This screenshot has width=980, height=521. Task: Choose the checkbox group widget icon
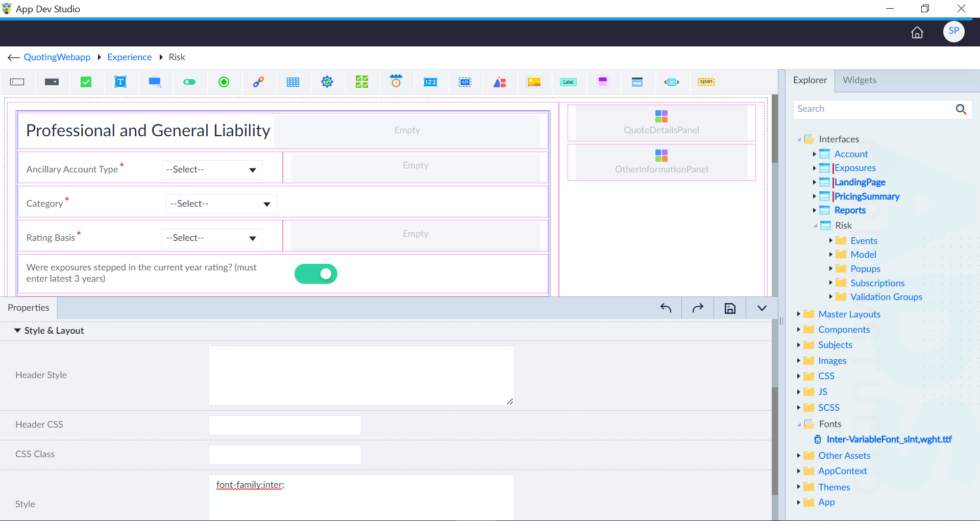click(x=362, y=82)
